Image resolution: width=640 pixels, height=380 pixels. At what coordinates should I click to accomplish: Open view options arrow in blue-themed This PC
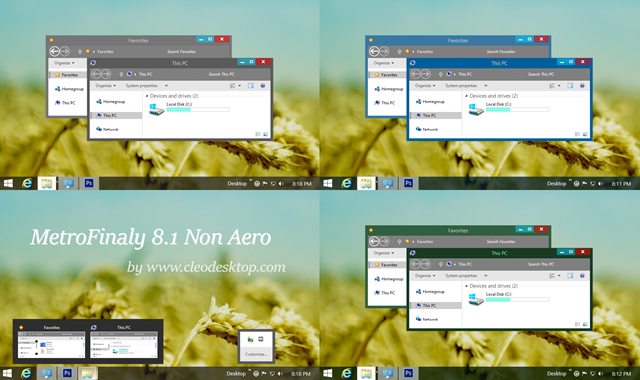click(559, 86)
